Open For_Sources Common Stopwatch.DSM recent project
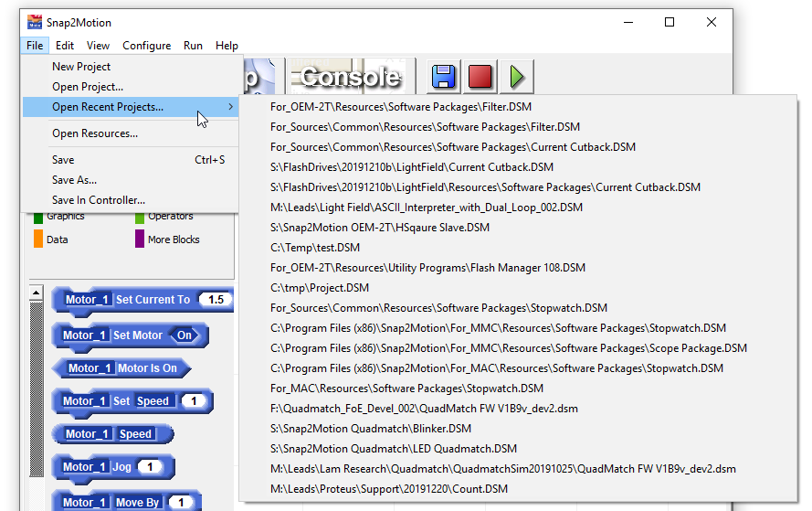The image size is (812, 511). [x=518, y=308]
